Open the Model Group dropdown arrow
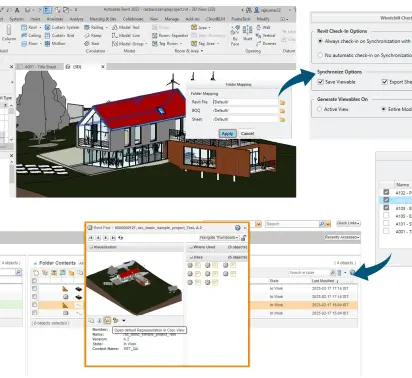Viewport: 412px width, 378px height. [x=146, y=44]
